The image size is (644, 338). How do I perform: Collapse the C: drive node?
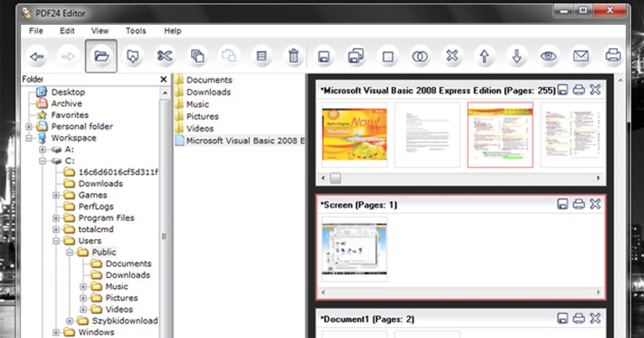click(42, 161)
